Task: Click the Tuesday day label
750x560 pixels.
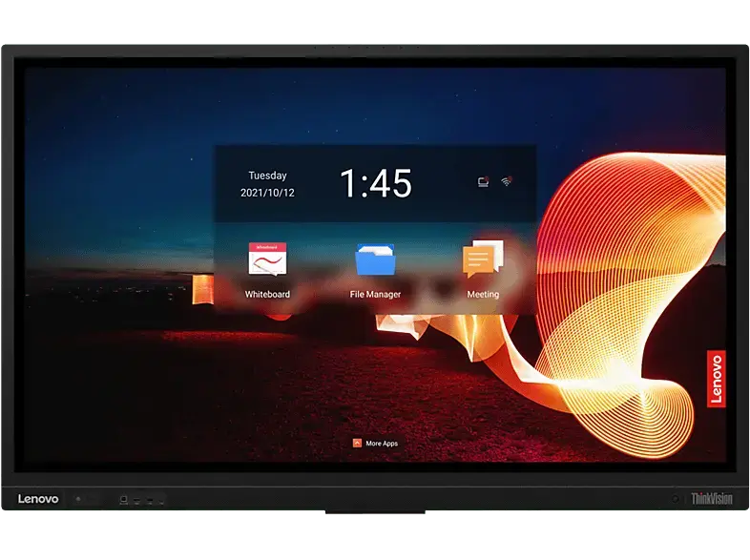Action: click(267, 176)
